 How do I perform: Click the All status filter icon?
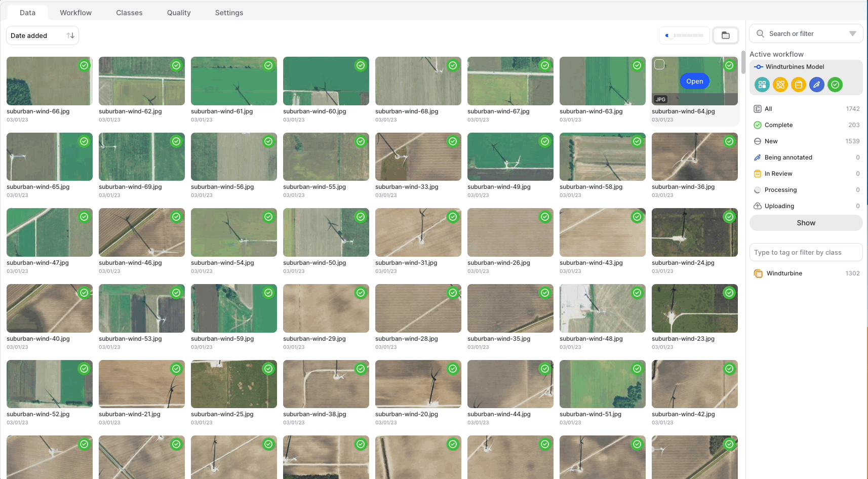(x=758, y=109)
